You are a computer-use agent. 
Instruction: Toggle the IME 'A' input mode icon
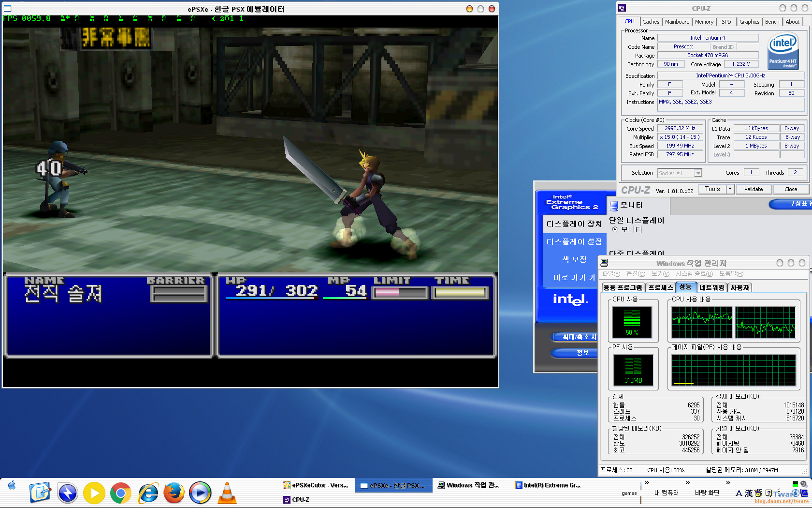pos(739,493)
